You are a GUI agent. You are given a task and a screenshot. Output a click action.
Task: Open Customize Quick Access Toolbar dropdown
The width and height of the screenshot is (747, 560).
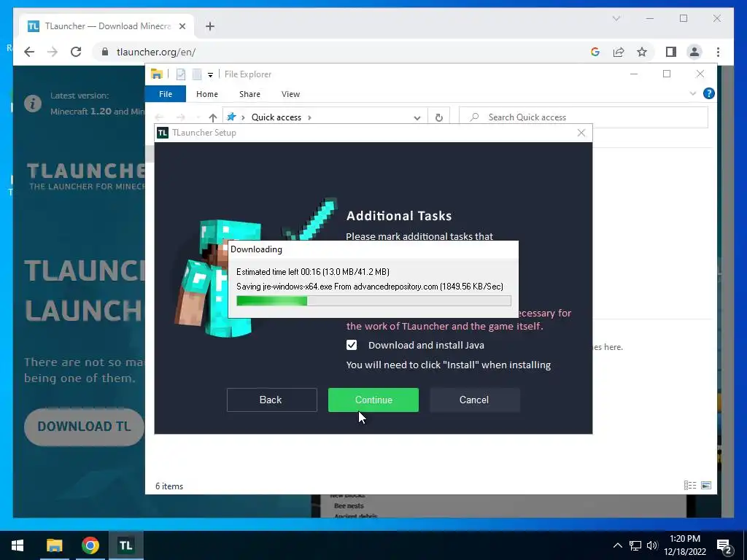click(210, 75)
